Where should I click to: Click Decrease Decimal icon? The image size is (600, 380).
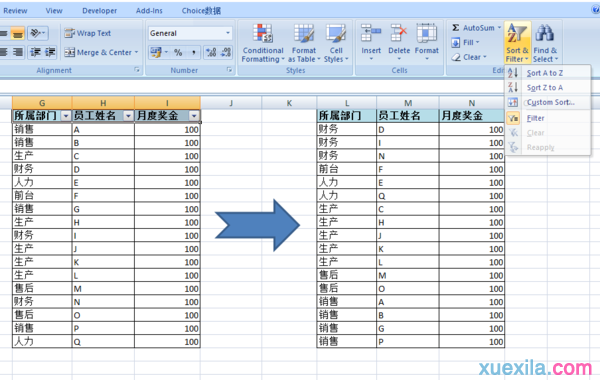click(226, 52)
